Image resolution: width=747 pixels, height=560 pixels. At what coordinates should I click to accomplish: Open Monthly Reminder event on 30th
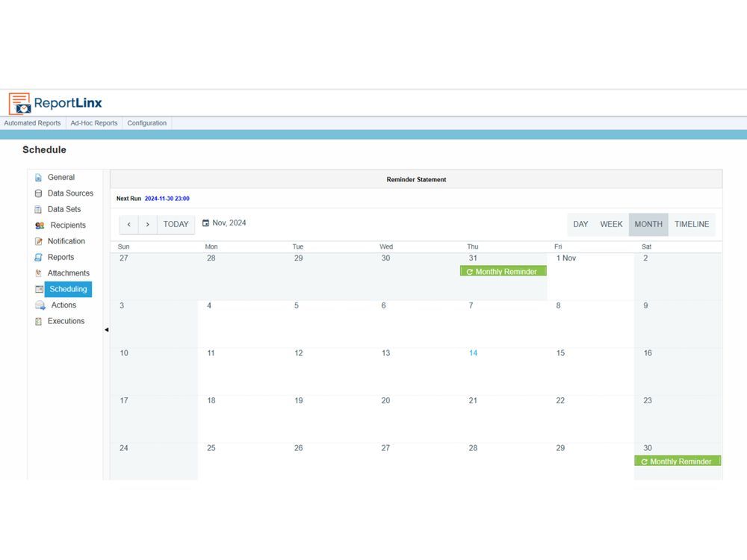pos(678,461)
